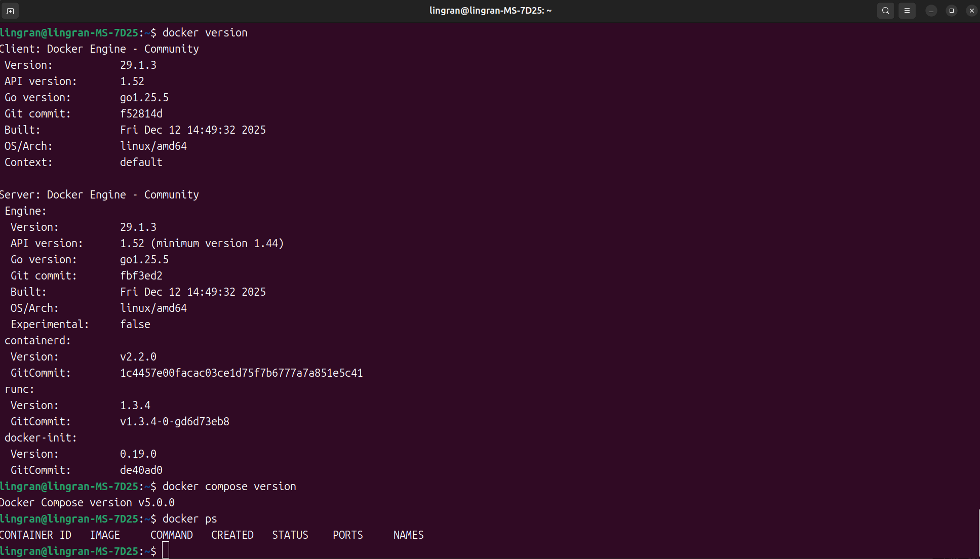This screenshot has height=559, width=980.
Task: Click the 'Experimental: false' value
Action: 135,325
